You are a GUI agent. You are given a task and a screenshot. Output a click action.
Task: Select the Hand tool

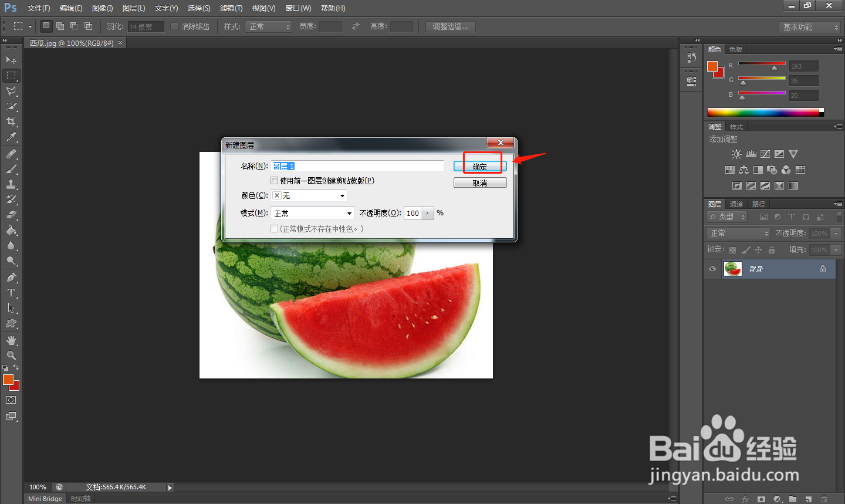click(x=11, y=340)
